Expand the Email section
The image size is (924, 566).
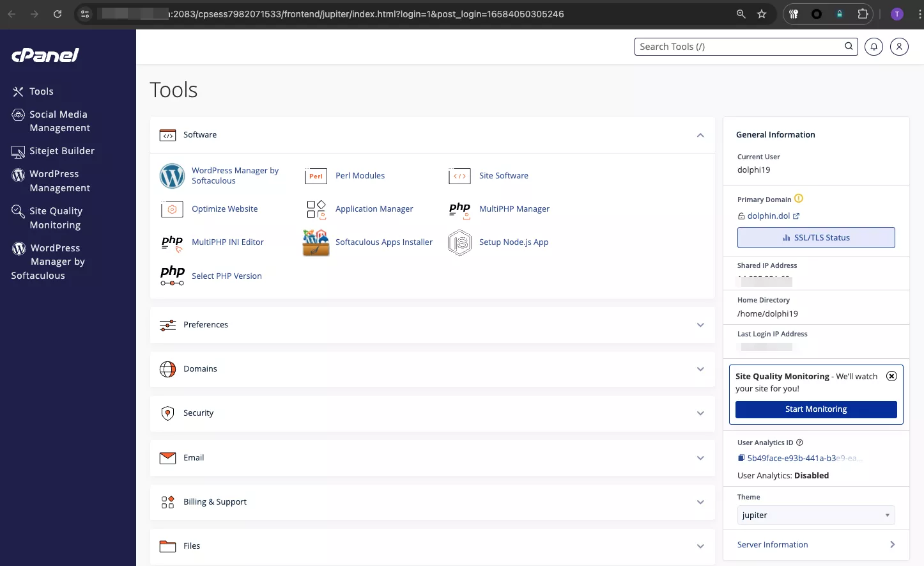coord(700,458)
